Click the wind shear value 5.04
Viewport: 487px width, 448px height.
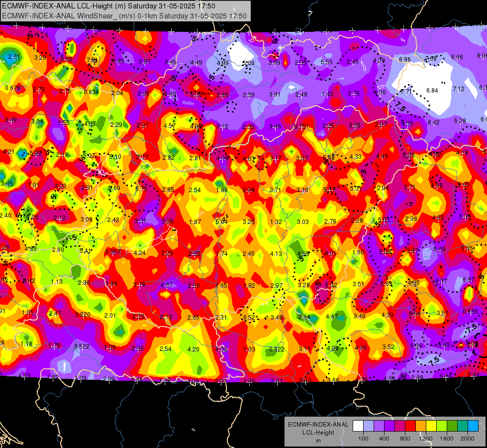pyautogui.click(x=222, y=222)
